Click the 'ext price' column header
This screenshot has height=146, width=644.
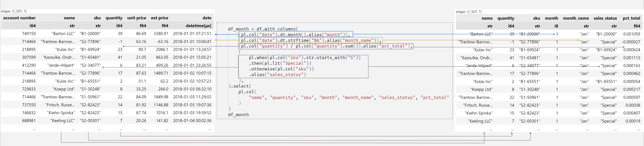tap(159, 18)
